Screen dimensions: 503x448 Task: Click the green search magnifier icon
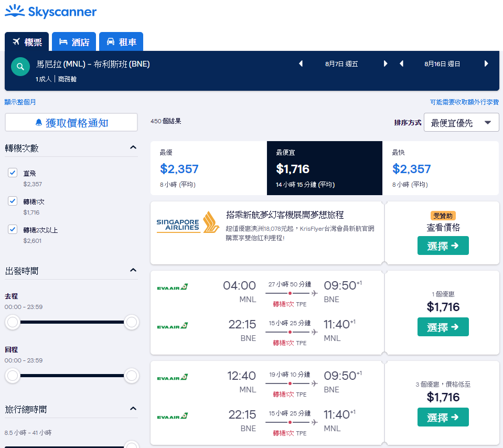(x=20, y=67)
